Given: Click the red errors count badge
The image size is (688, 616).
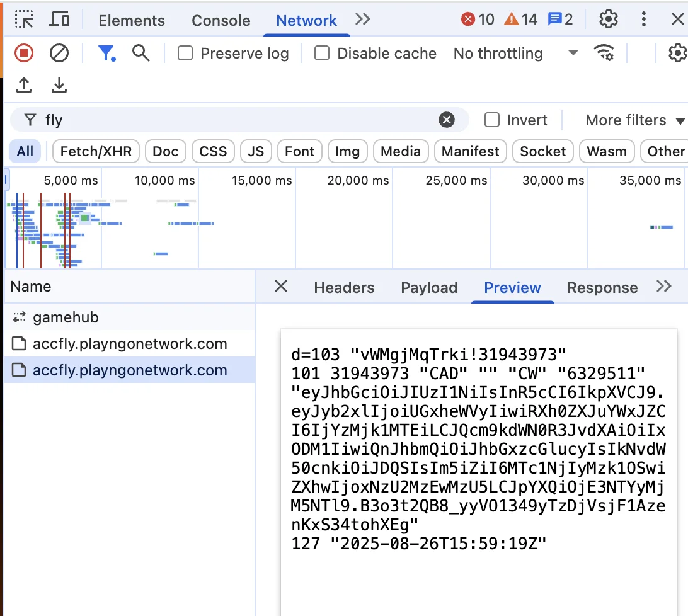Looking at the screenshot, I should 478,20.
